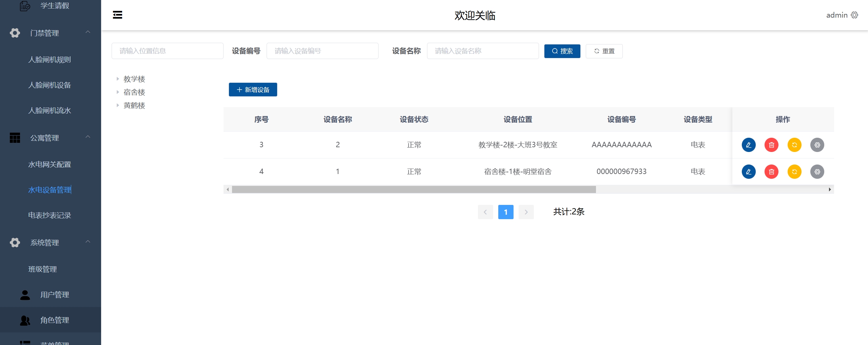Delete device AAAAAAAAAAAA with red trash icon
Screen dimensions: 868x345
pyautogui.click(x=771, y=145)
